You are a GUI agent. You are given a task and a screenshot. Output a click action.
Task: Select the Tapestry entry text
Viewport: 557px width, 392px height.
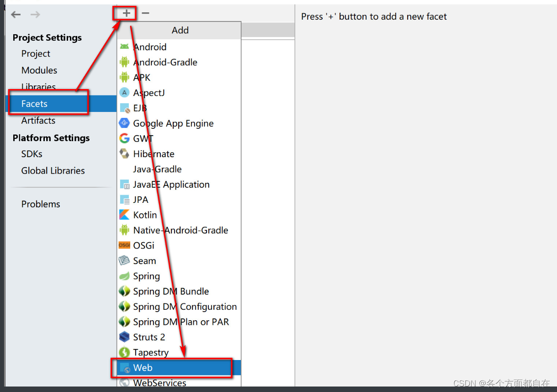click(x=151, y=353)
